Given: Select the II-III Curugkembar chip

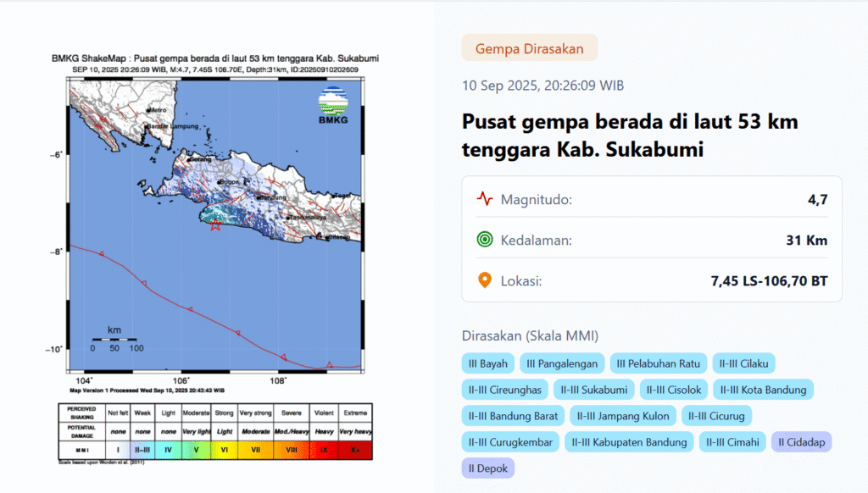Looking at the screenshot, I should click(x=510, y=442).
